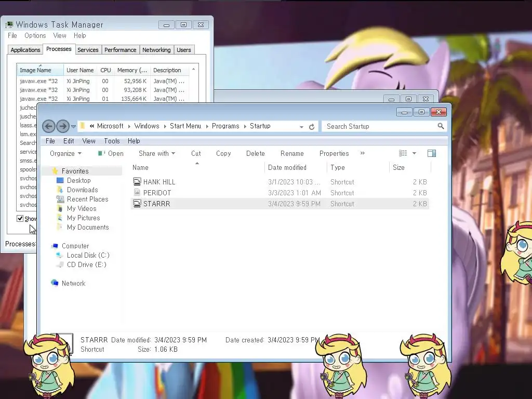The height and width of the screenshot is (399, 532).
Task: Sort processes by Image Name column
Action: [40, 70]
